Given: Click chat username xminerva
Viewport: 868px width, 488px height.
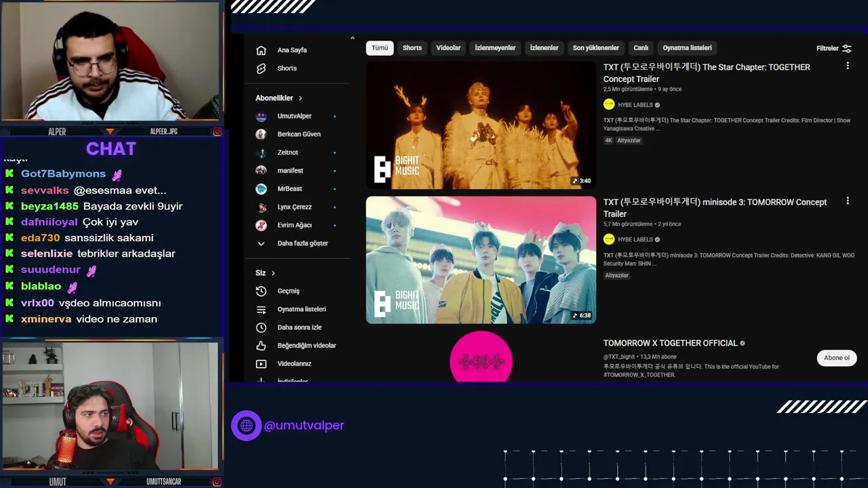Looking at the screenshot, I should [46, 319].
